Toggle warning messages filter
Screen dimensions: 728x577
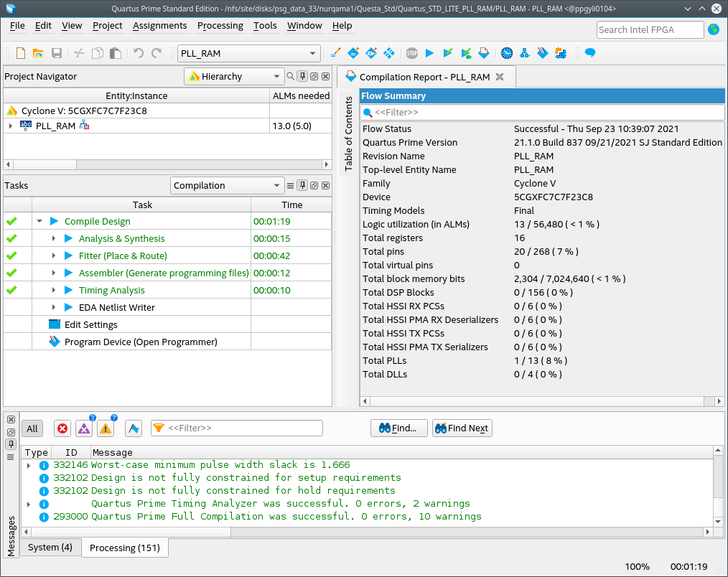(106, 428)
